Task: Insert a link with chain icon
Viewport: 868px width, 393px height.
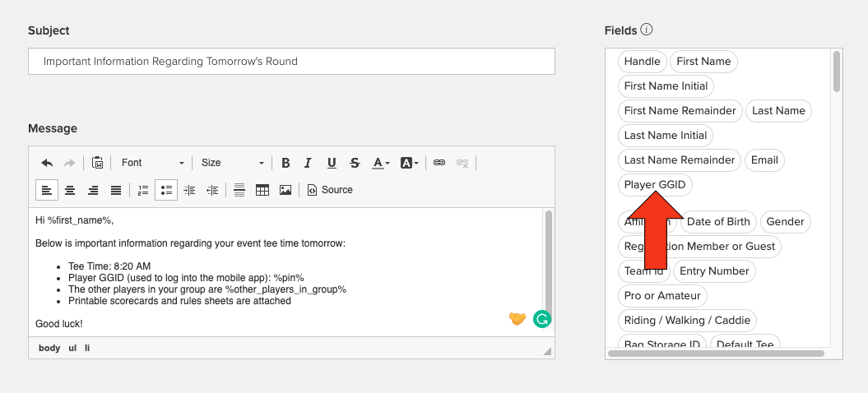Action: click(x=439, y=163)
